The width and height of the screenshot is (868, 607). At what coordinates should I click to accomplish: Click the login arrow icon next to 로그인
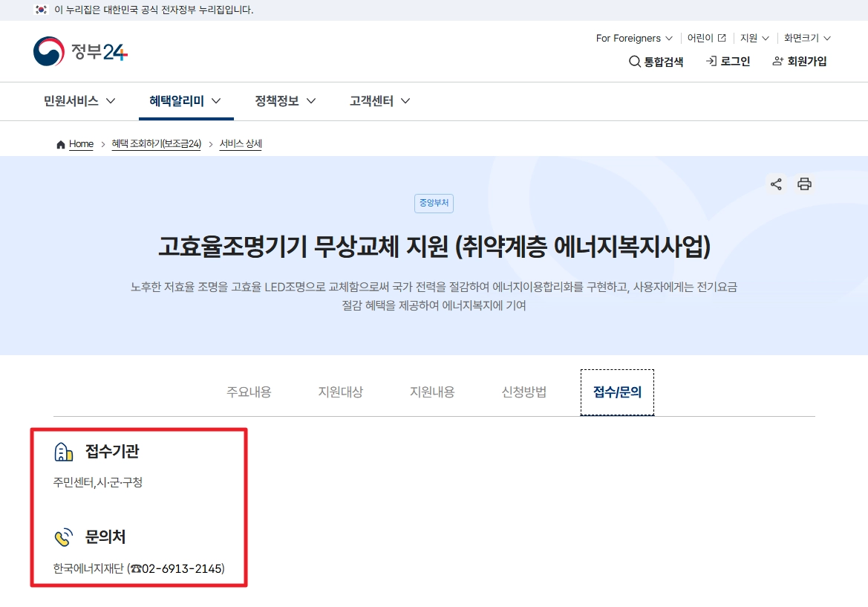point(709,62)
